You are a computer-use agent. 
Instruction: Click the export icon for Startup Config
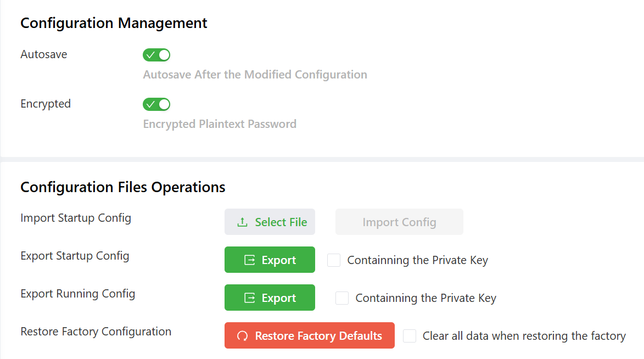(x=250, y=260)
